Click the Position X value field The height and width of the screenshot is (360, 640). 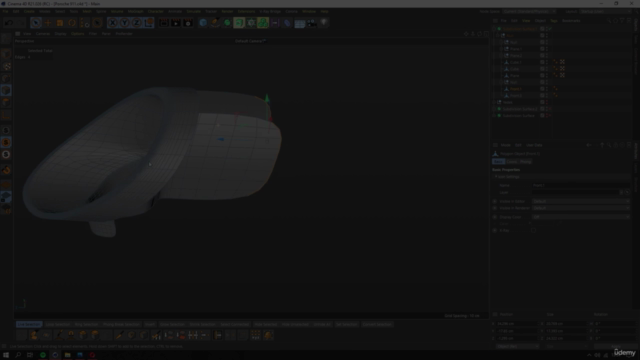(x=516, y=324)
